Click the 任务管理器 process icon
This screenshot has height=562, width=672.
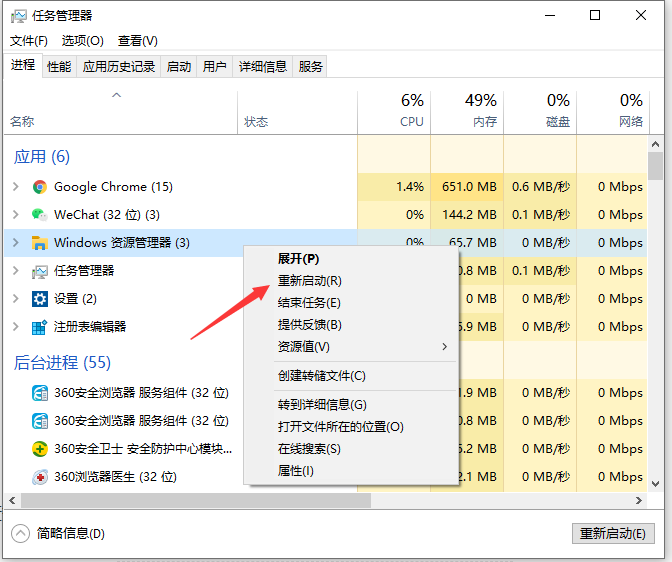40,271
